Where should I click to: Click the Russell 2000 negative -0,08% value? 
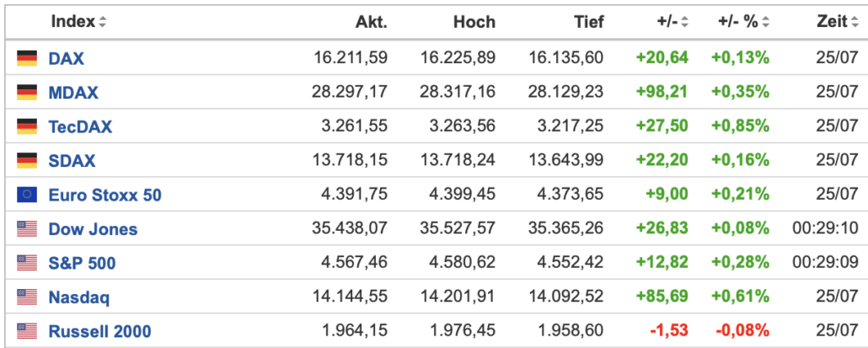(x=743, y=331)
